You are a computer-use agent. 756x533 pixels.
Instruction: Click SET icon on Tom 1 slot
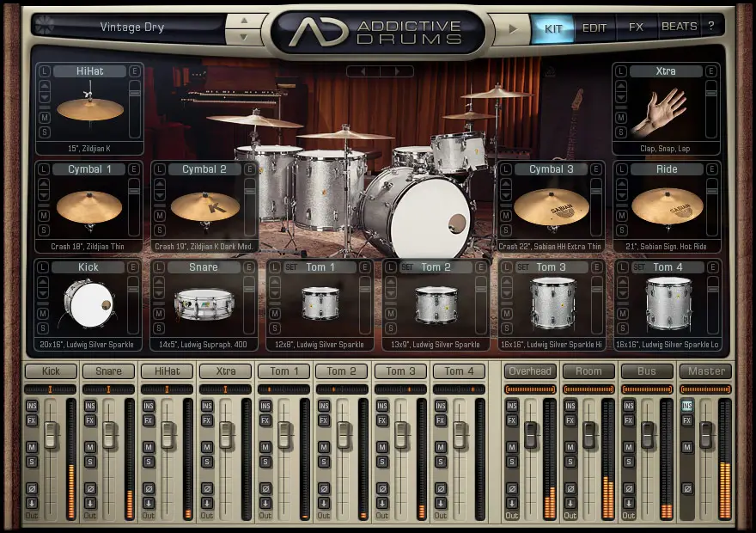click(x=291, y=267)
